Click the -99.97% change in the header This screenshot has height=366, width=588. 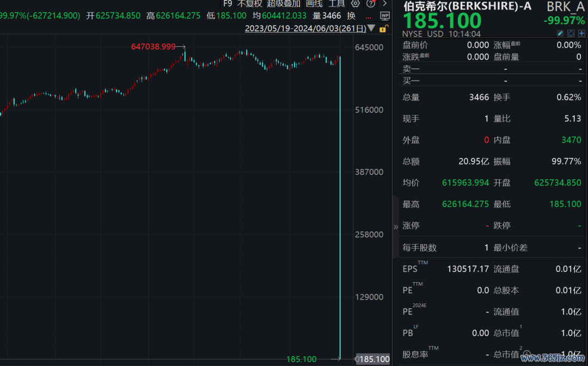pyautogui.click(x=564, y=20)
